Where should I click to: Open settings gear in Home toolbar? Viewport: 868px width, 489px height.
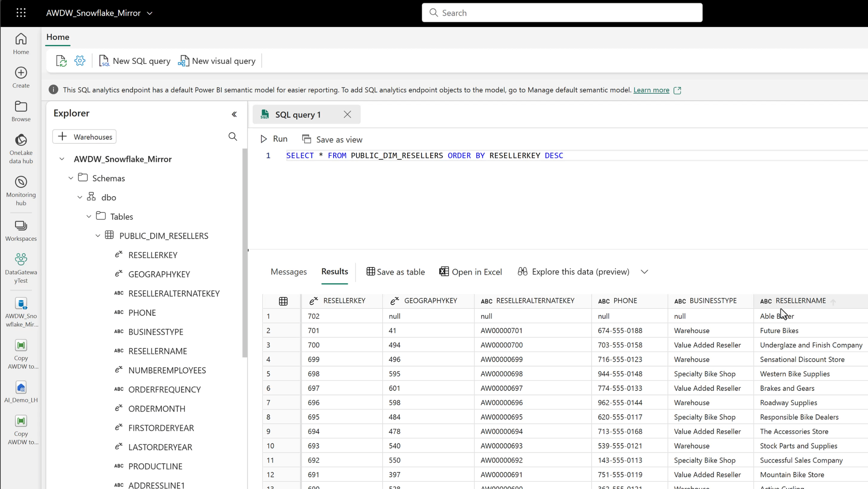(80, 61)
